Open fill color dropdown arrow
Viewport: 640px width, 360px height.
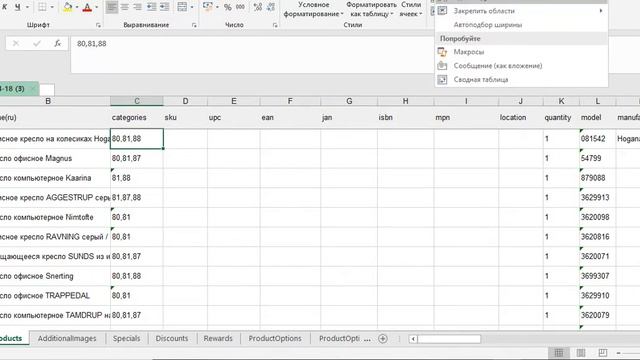point(77,7)
